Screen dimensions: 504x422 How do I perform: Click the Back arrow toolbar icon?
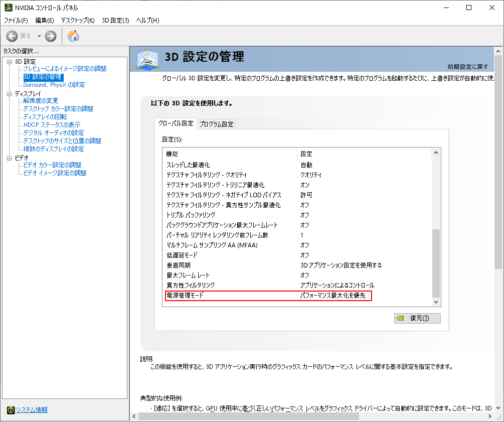(x=12, y=36)
